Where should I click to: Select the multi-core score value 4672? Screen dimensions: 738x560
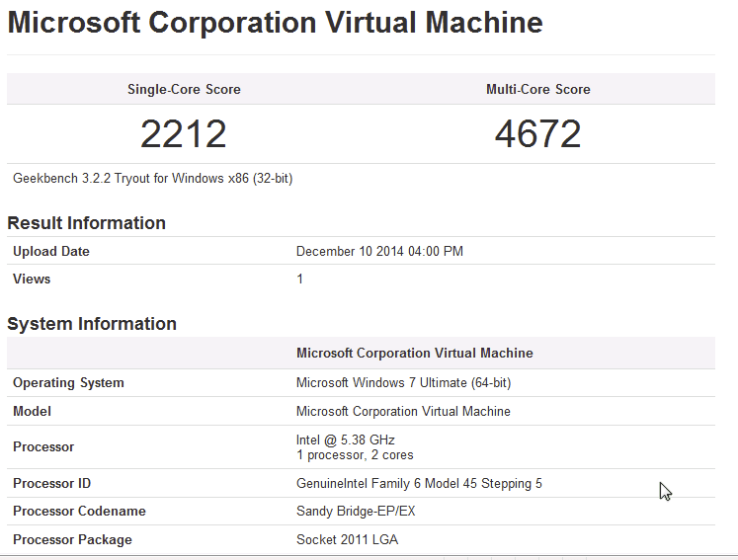tap(537, 134)
